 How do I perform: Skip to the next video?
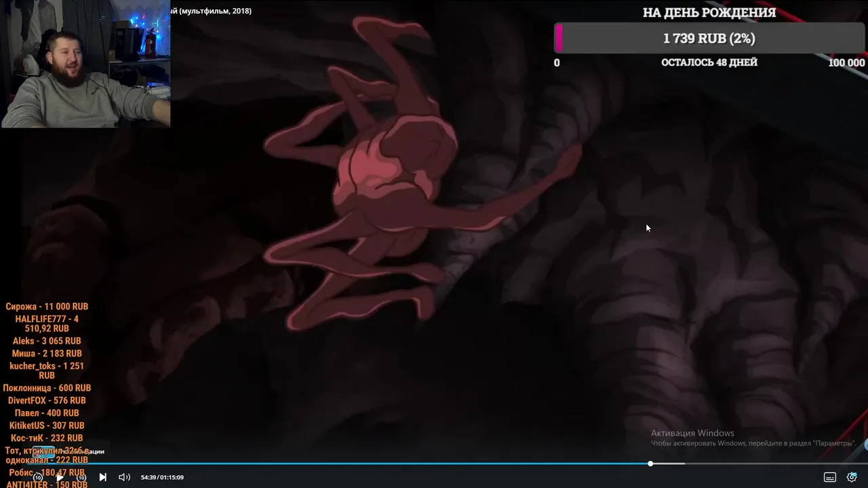[x=102, y=477]
